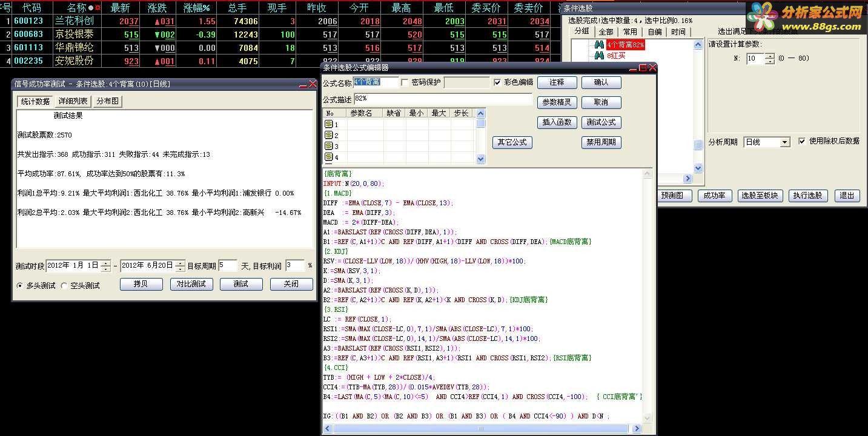Click the 确认 button
Screen dimensions: 868x436
(x=601, y=82)
